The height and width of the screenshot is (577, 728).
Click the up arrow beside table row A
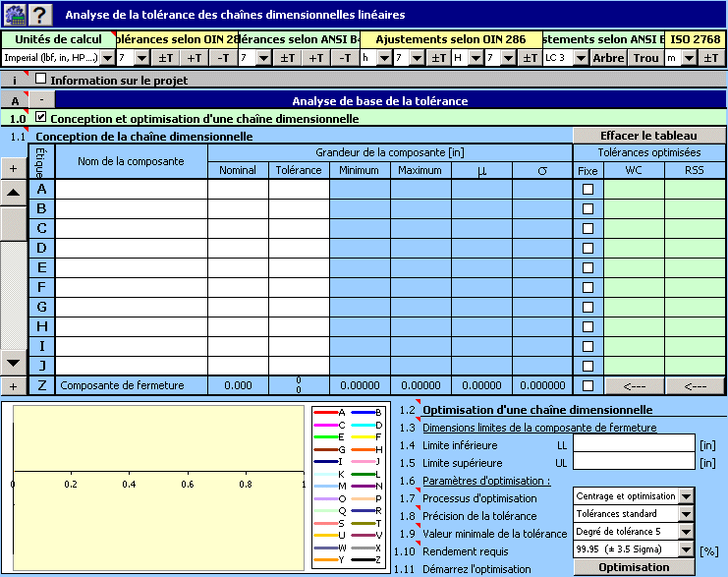click(14, 192)
